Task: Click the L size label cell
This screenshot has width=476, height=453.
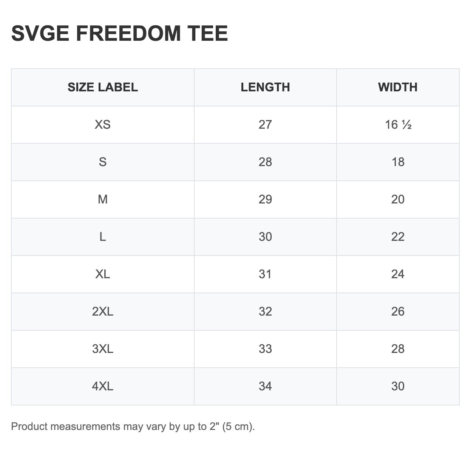Action: [x=103, y=237]
